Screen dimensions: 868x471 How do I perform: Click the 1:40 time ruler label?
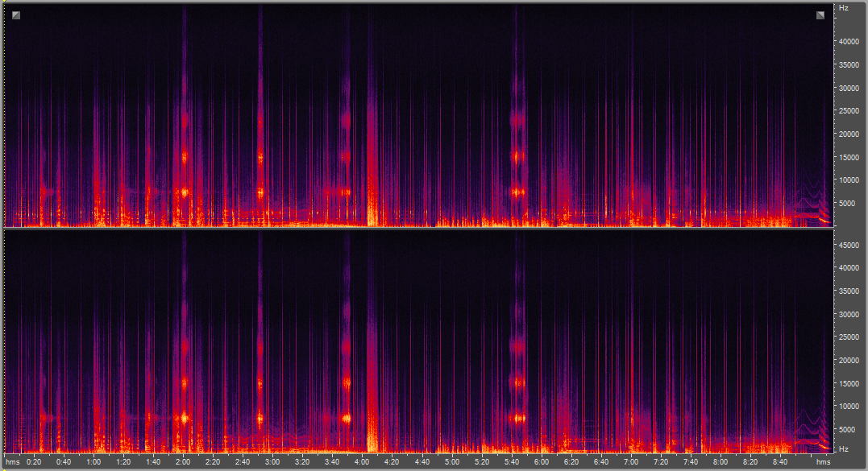coord(153,462)
